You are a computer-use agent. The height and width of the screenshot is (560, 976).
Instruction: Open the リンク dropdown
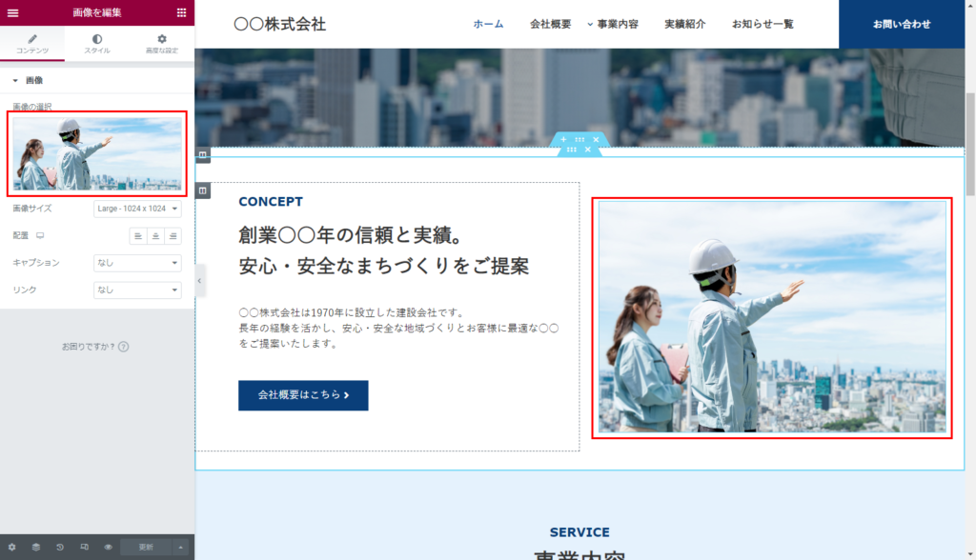click(137, 290)
